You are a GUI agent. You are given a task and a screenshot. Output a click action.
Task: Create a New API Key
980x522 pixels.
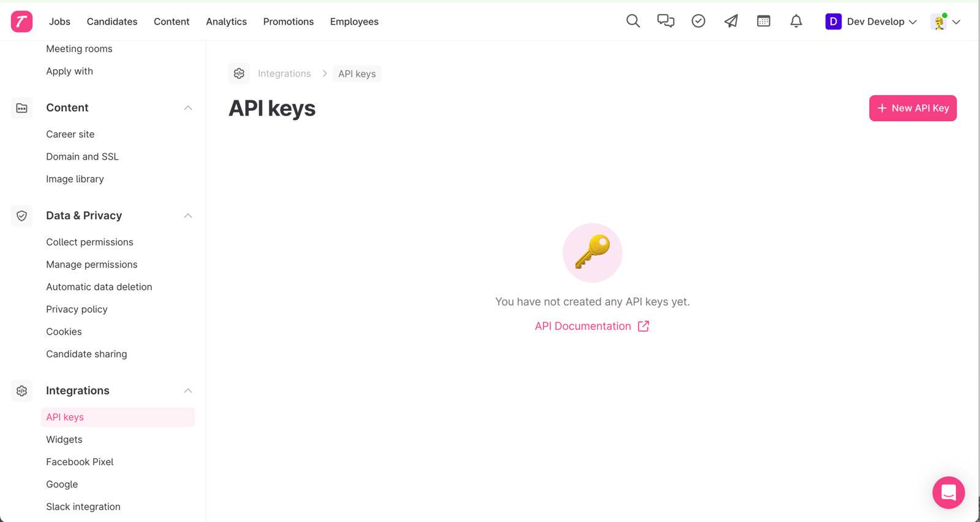[x=912, y=108]
